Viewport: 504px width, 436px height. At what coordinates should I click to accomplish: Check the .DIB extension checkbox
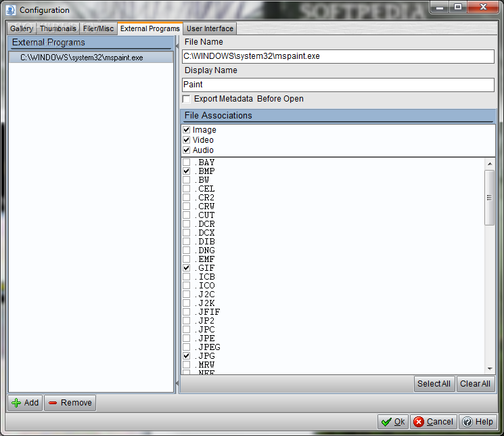tap(187, 241)
